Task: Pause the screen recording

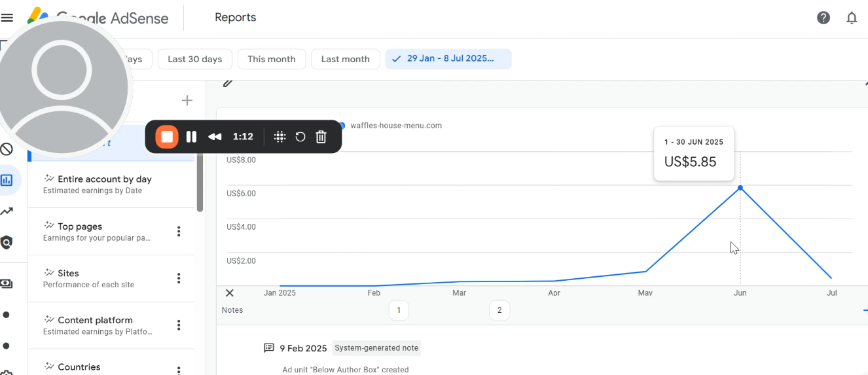Action: click(x=191, y=137)
